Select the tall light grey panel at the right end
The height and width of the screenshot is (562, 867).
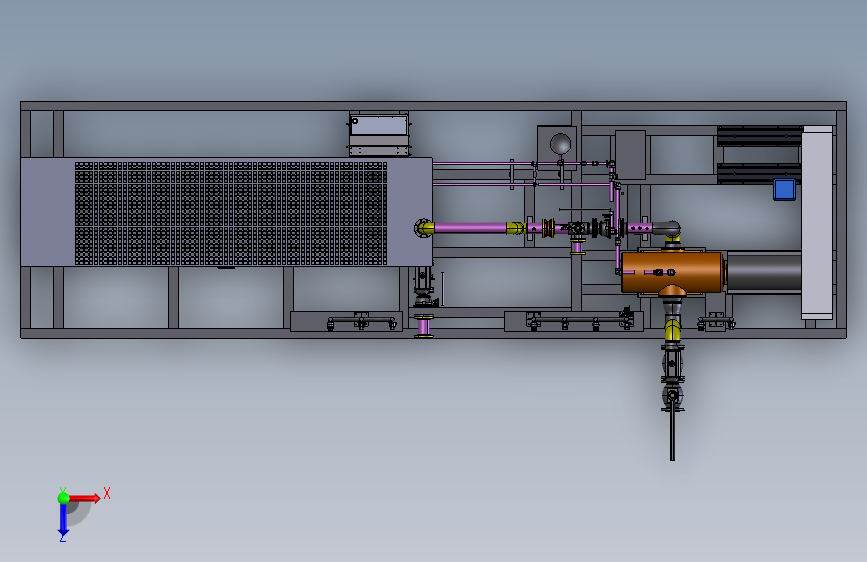pos(817,222)
